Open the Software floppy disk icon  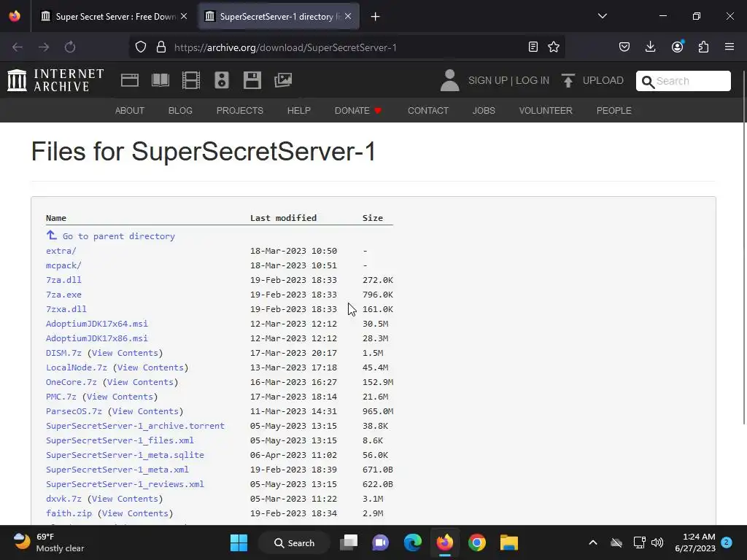pyautogui.click(x=252, y=80)
